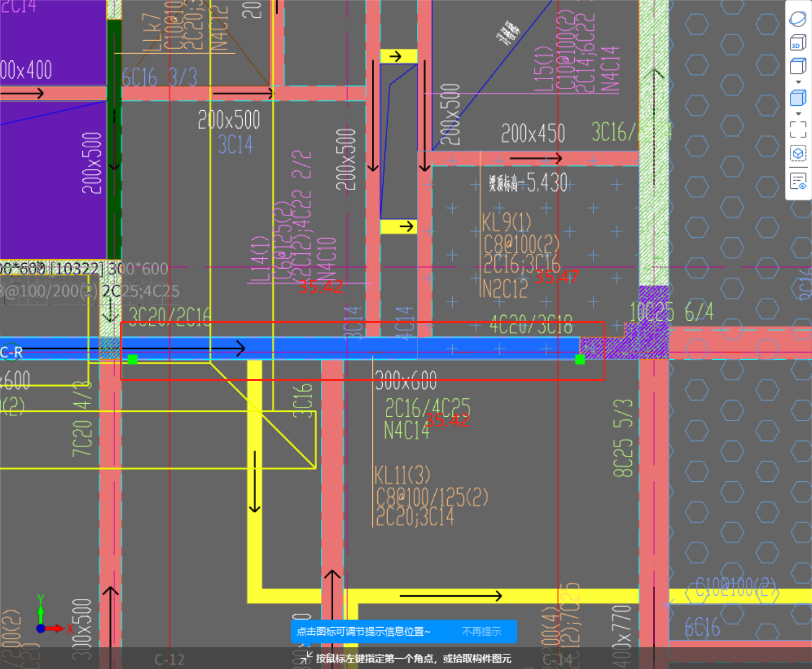Activate the orbit rotate view icon
The width and height of the screenshot is (812, 669).
coord(798,18)
